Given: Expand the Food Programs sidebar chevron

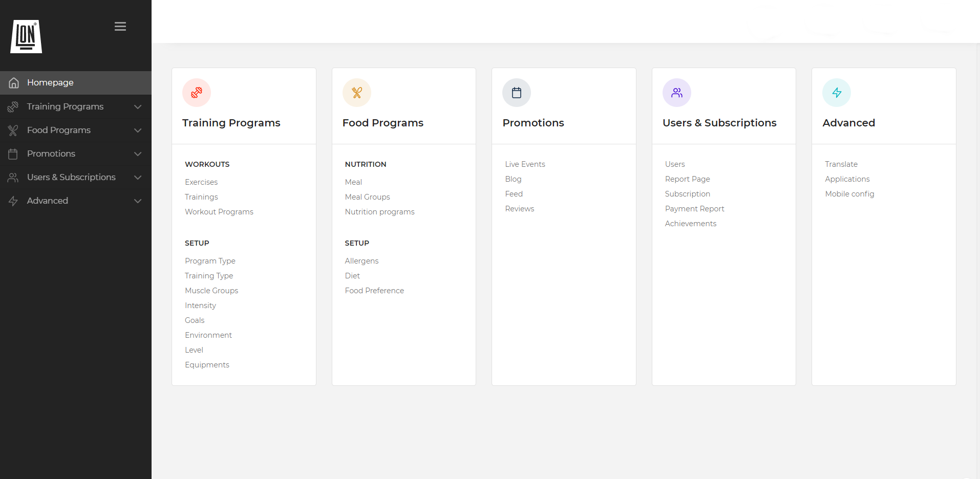Looking at the screenshot, I should click(138, 130).
